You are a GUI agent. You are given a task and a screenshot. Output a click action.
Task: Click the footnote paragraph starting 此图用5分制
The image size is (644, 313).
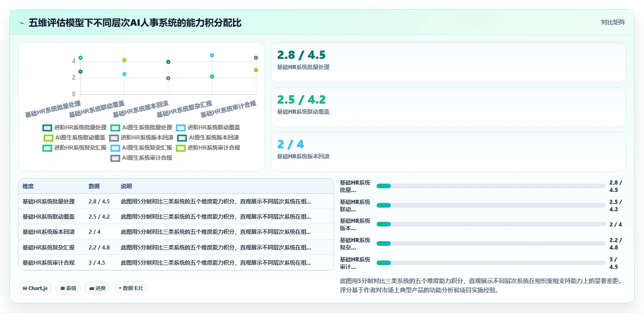[x=481, y=285]
